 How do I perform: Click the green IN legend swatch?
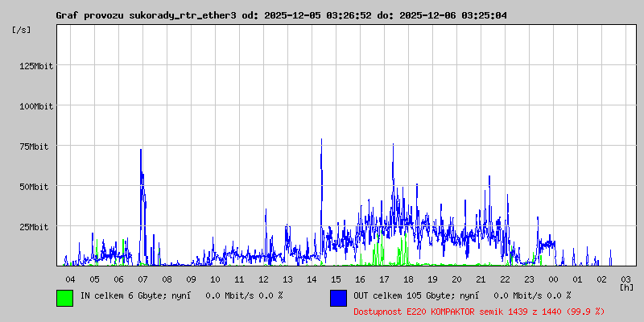(x=64, y=297)
